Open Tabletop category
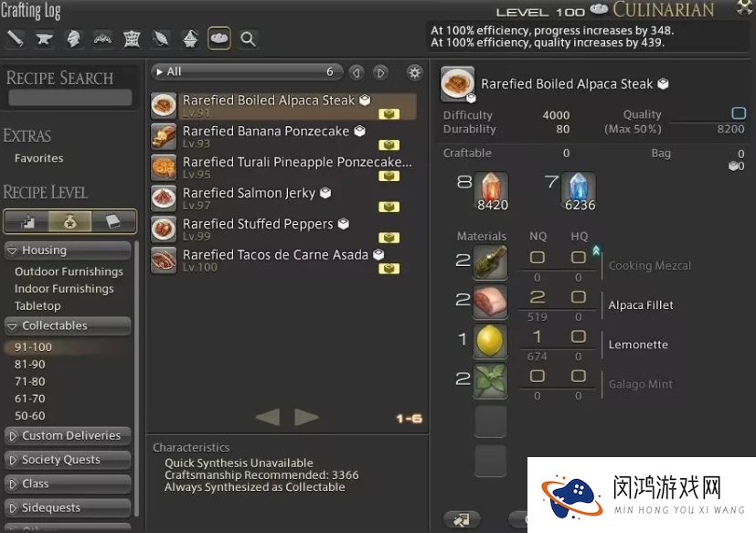This screenshot has width=756, height=533. [37, 306]
